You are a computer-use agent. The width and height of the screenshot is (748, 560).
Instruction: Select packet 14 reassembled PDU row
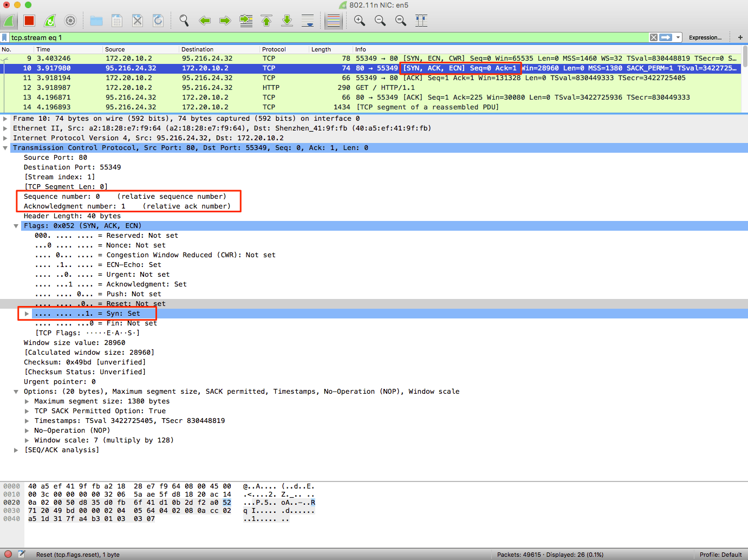370,107
